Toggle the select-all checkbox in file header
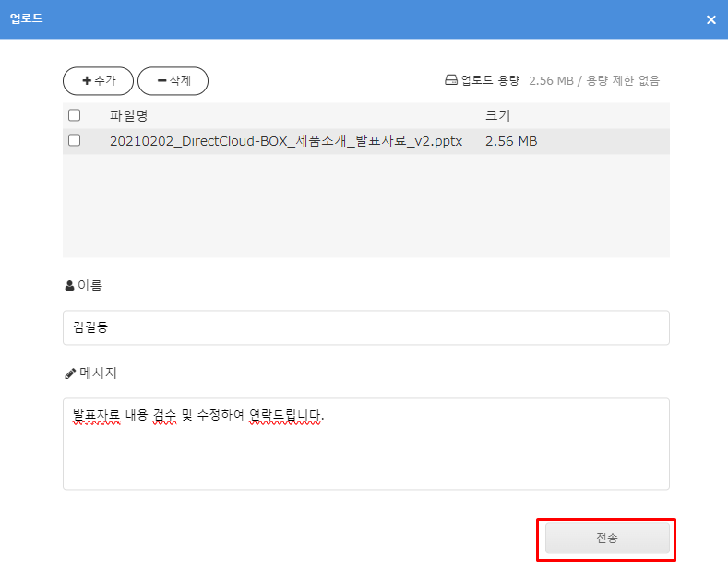 (75, 115)
